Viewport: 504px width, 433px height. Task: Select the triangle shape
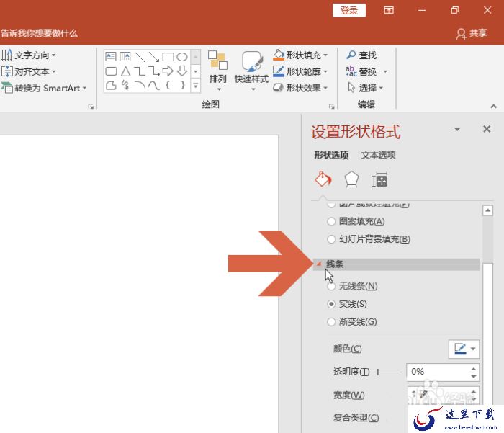click(x=125, y=71)
